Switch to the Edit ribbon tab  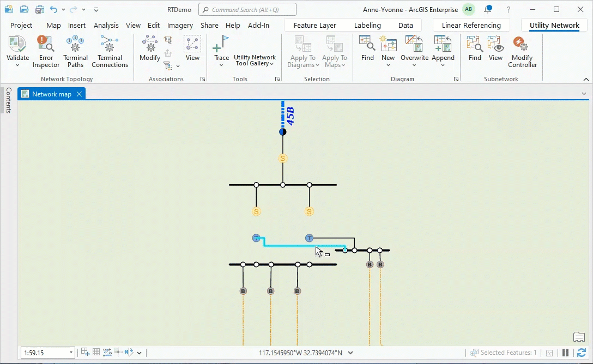[154, 25]
